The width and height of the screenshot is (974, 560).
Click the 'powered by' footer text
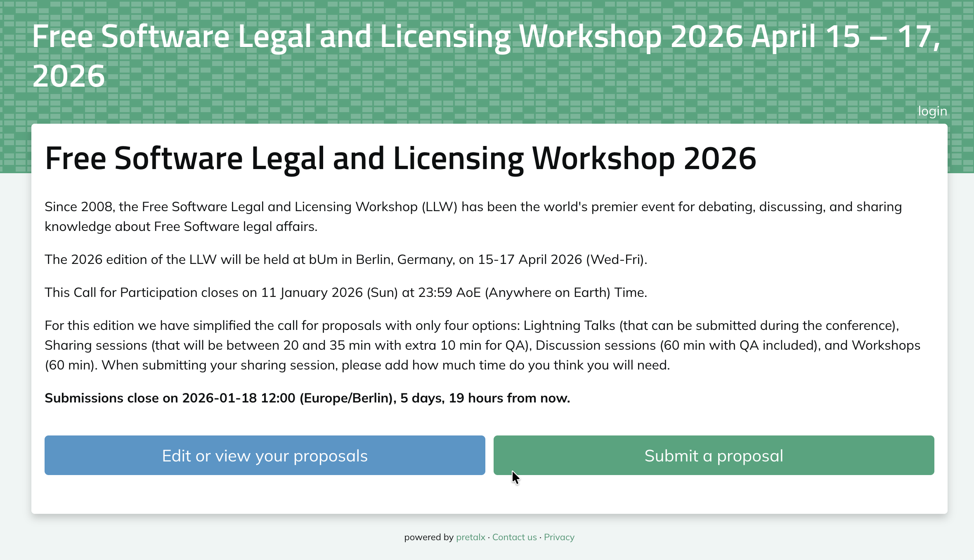point(428,537)
